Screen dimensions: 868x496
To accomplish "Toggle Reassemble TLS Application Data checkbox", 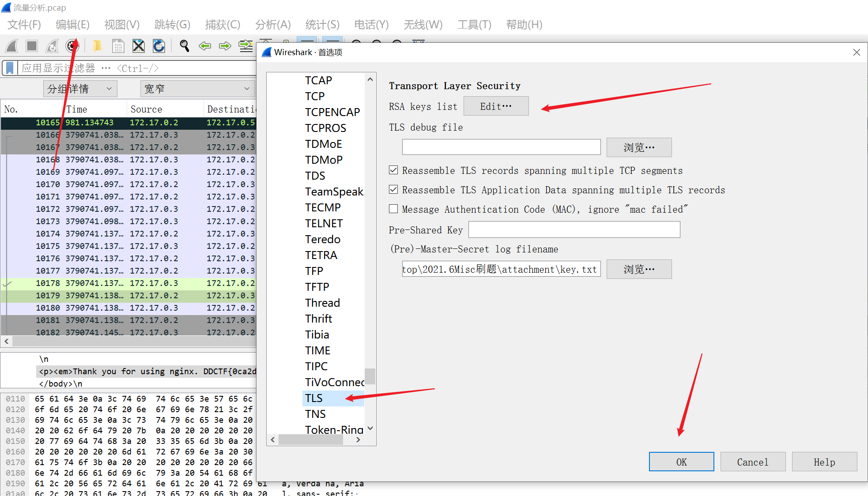I will pos(393,189).
